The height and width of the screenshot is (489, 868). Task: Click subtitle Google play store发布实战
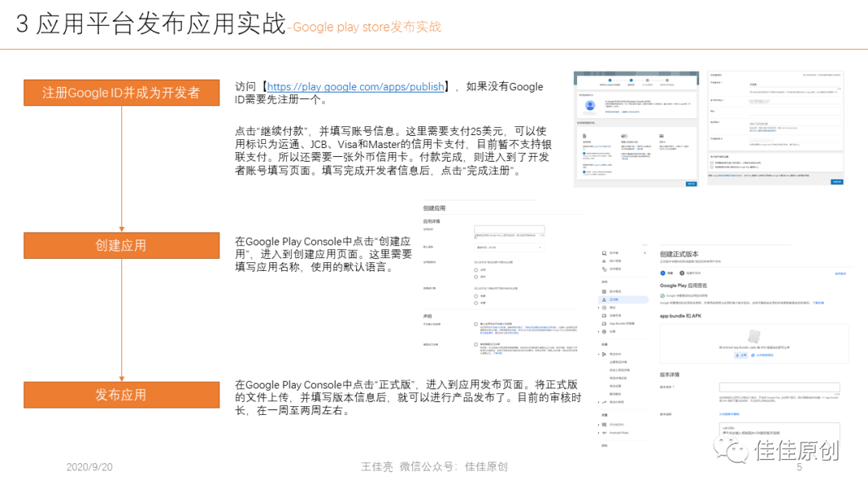coord(367,27)
